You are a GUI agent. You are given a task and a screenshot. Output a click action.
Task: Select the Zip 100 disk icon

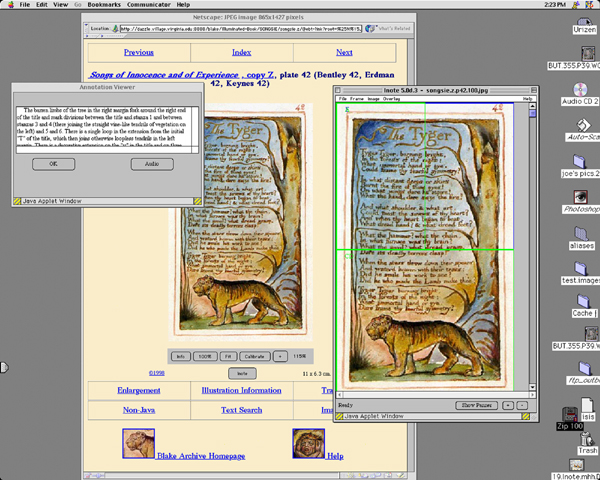click(570, 415)
